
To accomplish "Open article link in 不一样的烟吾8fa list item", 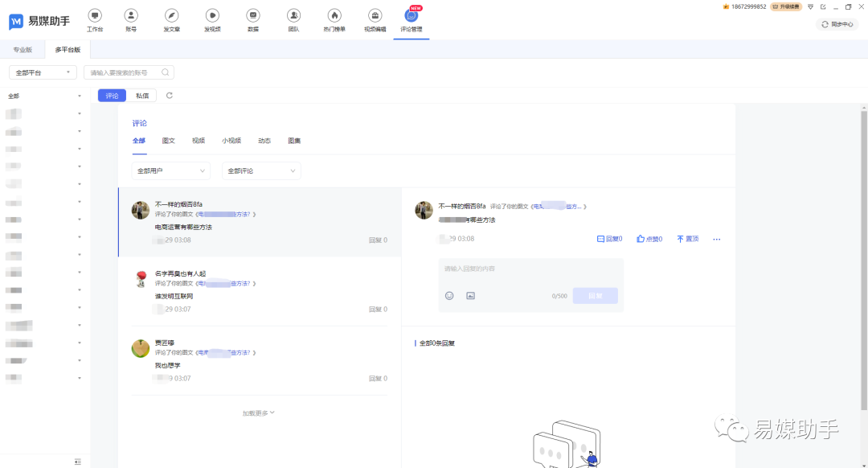I will (225, 215).
